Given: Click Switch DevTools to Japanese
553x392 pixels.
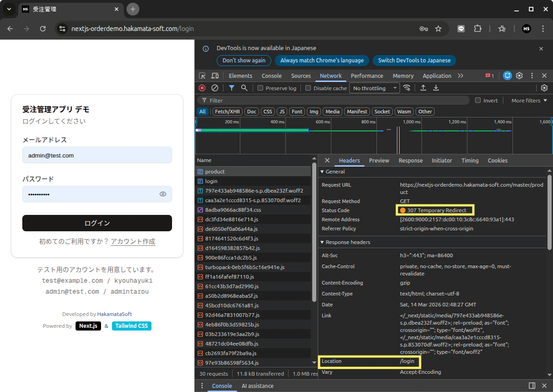Looking at the screenshot, I should point(414,60).
